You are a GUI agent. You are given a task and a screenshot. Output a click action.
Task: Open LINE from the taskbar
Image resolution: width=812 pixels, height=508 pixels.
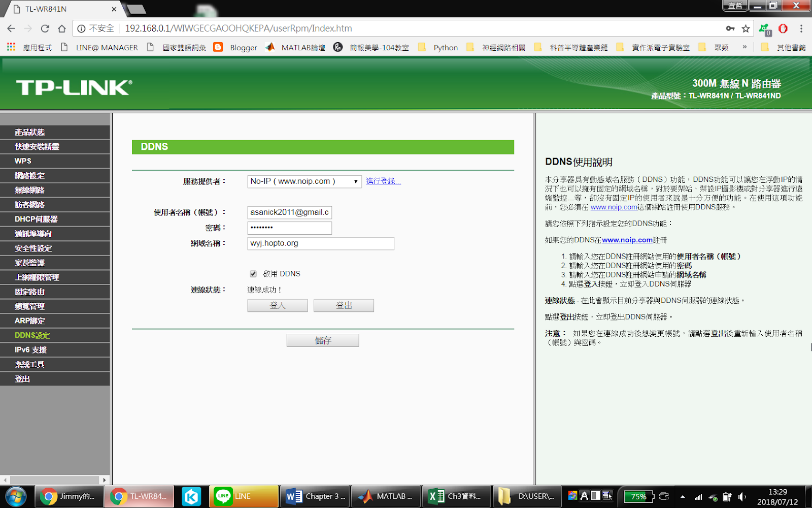pos(244,496)
